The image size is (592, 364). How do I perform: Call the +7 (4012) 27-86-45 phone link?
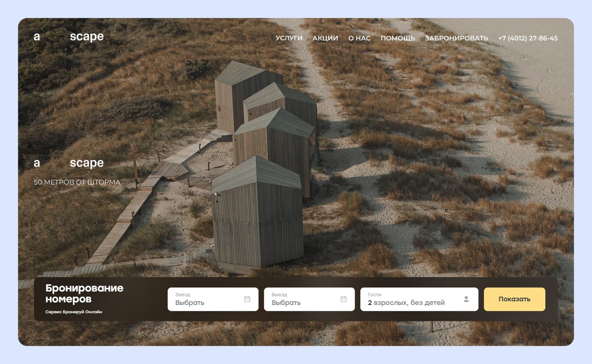tap(528, 38)
